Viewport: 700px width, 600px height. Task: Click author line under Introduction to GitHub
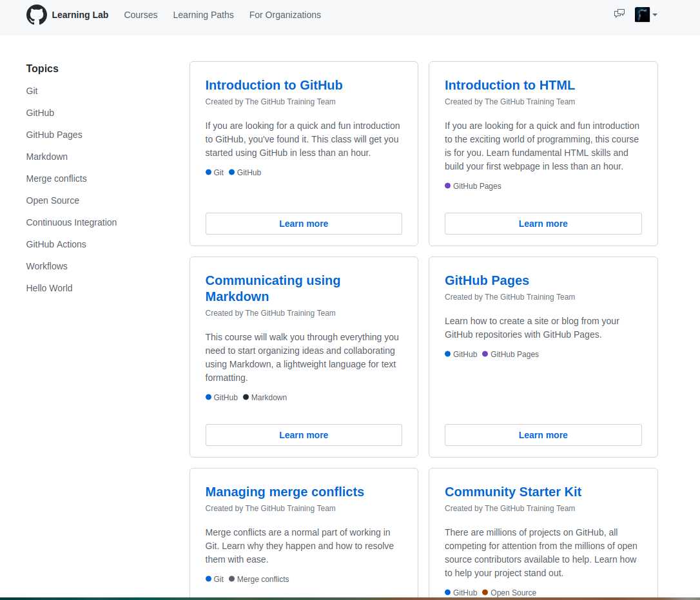pos(270,101)
